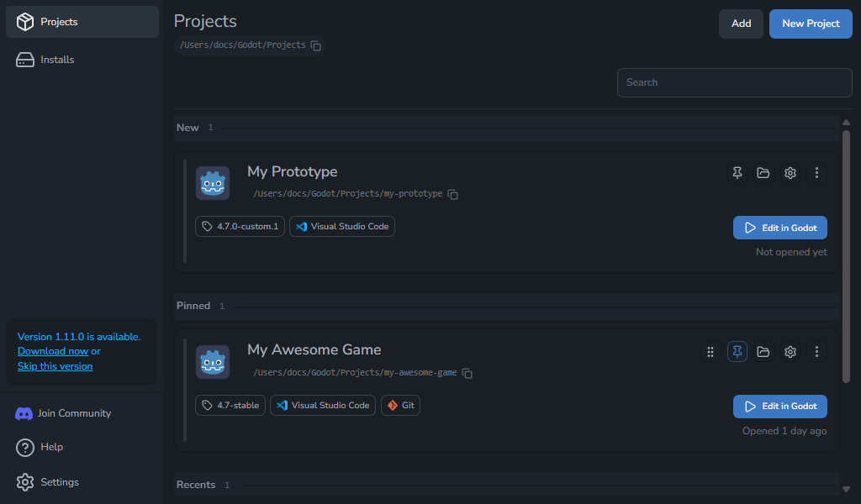Open My Awesome Game project settings gear
The width and height of the screenshot is (861, 504).
790,351
